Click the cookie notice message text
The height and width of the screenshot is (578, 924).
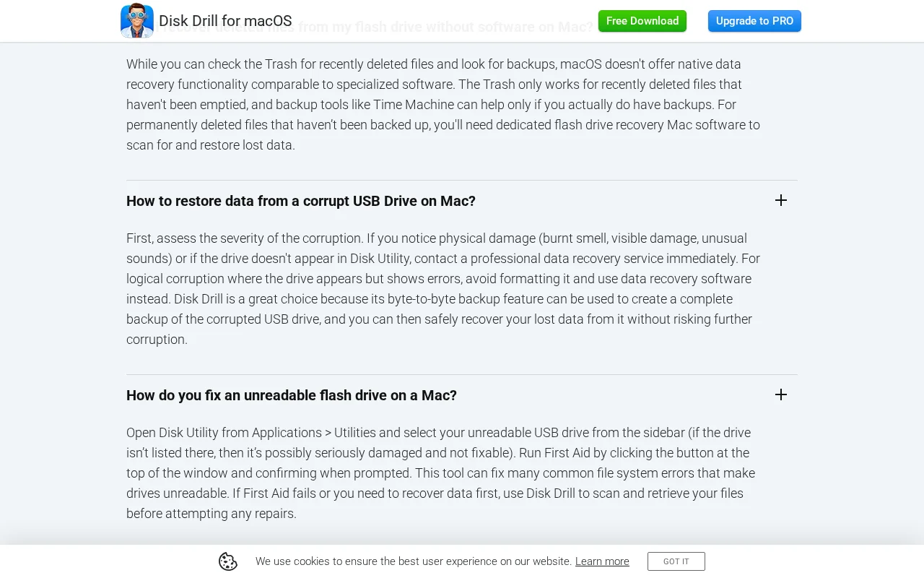click(x=413, y=561)
